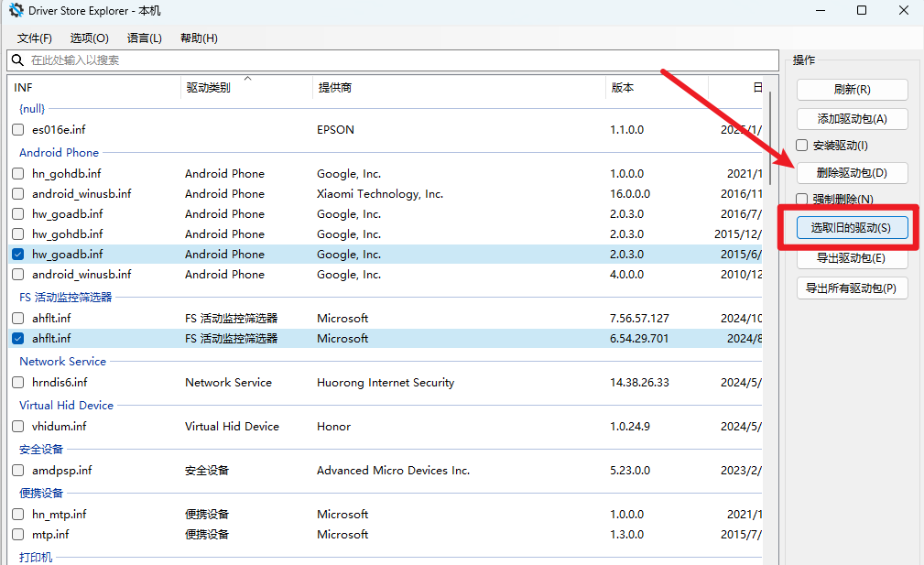The image size is (924, 565).
Task: Click the magnifier icon in the search bar
Action: click(x=17, y=60)
